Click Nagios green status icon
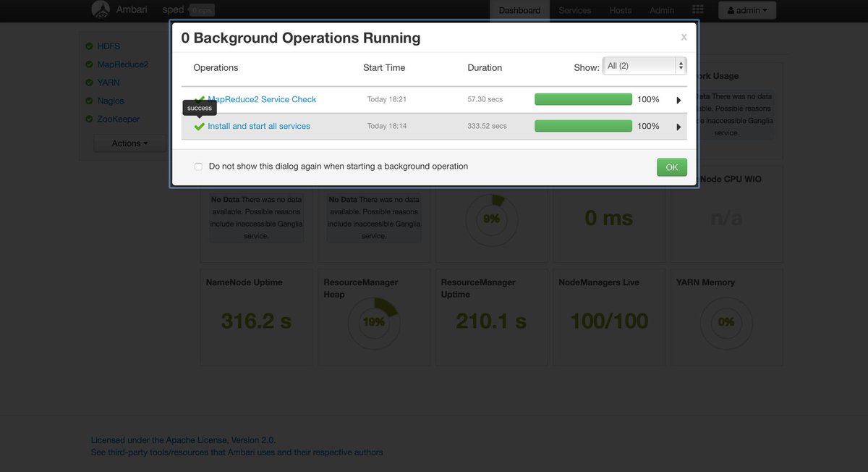This screenshot has height=472, width=868. point(89,101)
